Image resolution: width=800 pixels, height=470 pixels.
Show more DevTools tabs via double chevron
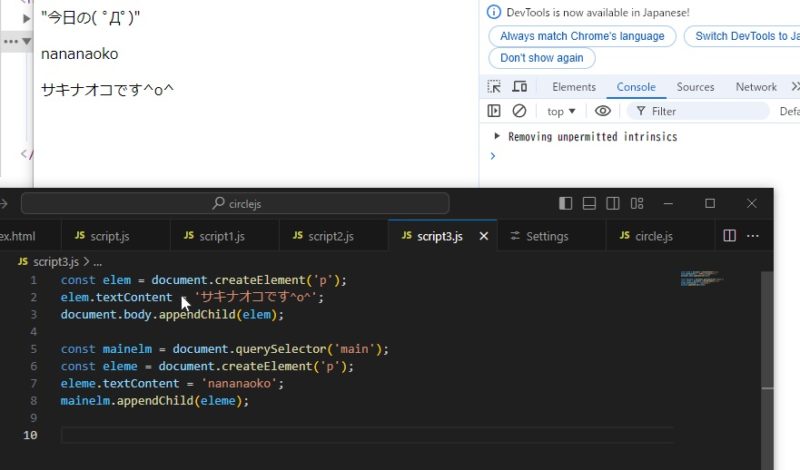(x=795, y=87)
